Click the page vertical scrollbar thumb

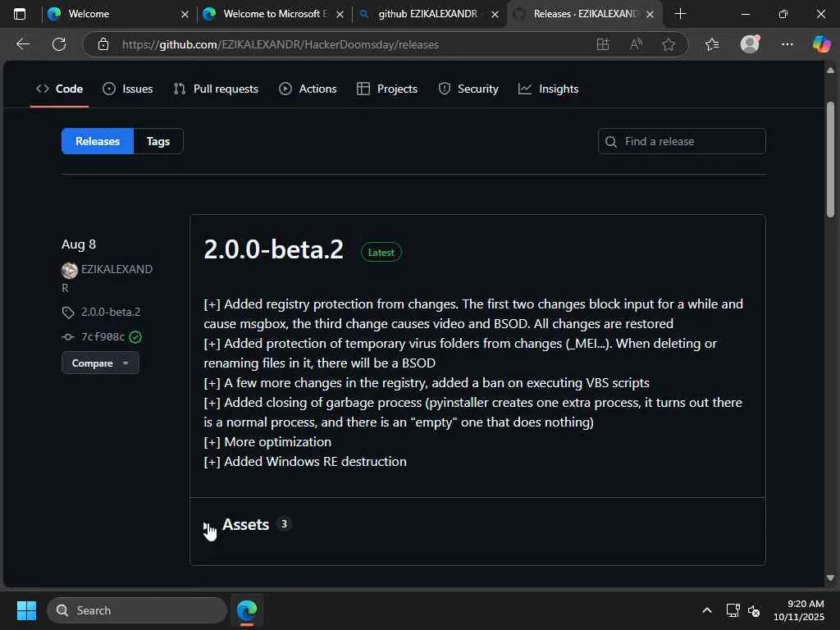(830, 160)
